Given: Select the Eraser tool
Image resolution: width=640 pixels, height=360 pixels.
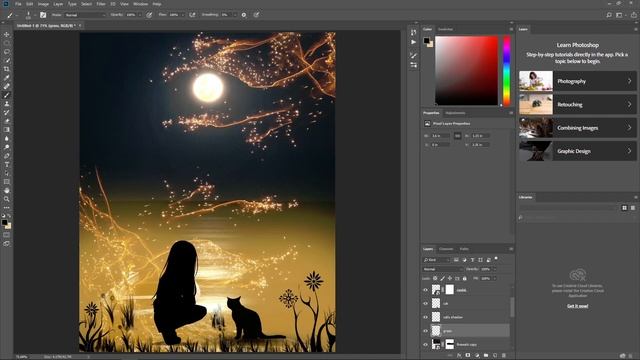Looking at the screenshot, I should 7,121.
